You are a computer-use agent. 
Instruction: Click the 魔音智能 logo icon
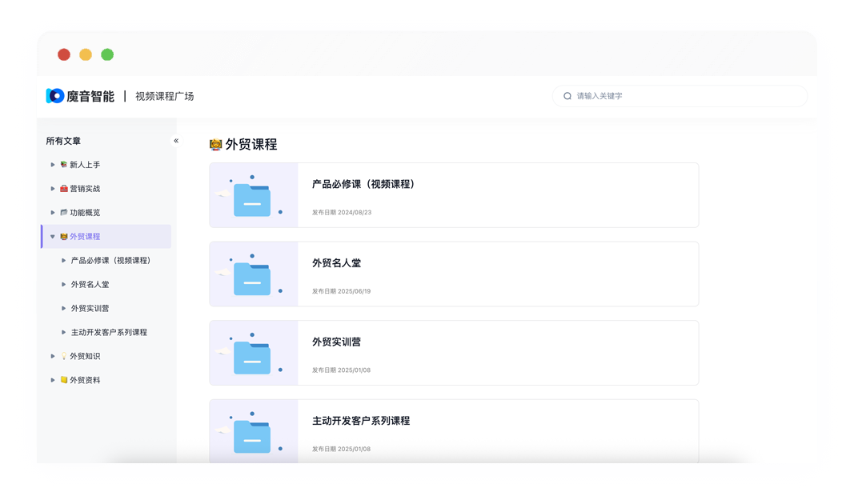(55, 96)
